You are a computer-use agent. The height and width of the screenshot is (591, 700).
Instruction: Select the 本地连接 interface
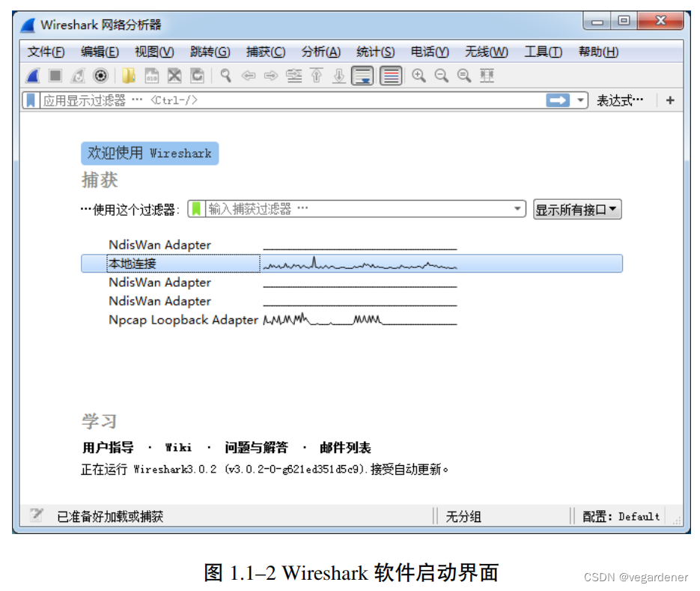[352, 264]
